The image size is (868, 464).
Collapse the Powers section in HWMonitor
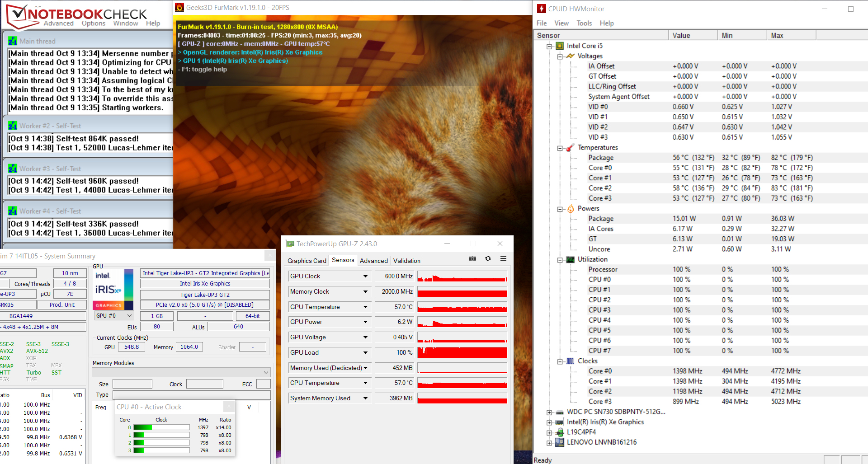(x=560, y=209)
